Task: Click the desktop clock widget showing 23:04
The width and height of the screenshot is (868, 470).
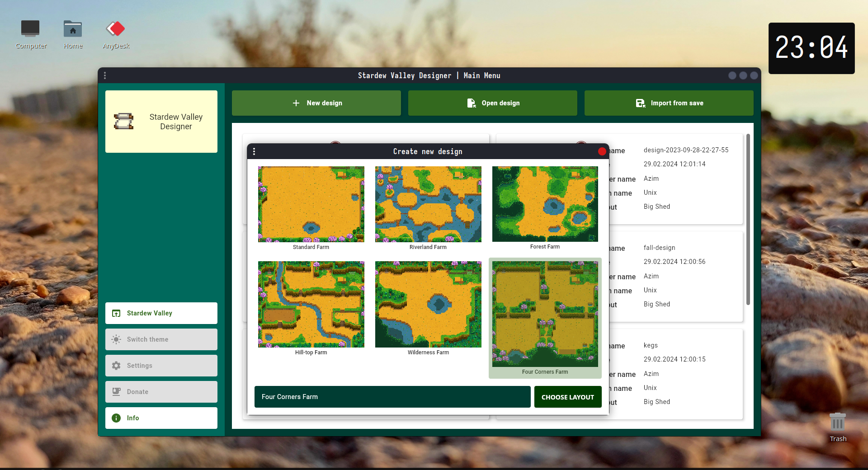Action: coord(811,48)
